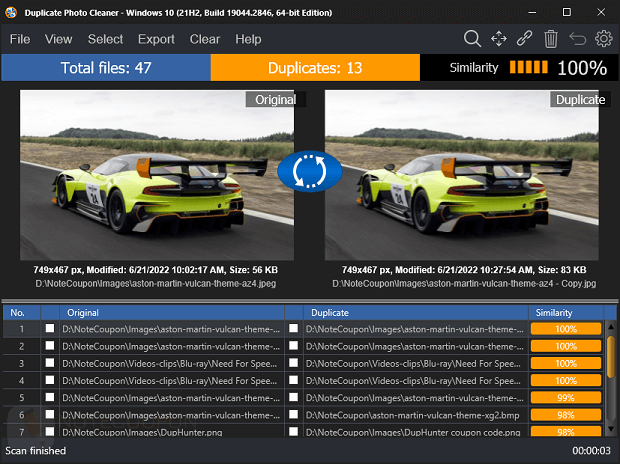Screen dimensions: 620x464
Task: Check the Original checkbox in row 5
Action: (50, 397)
